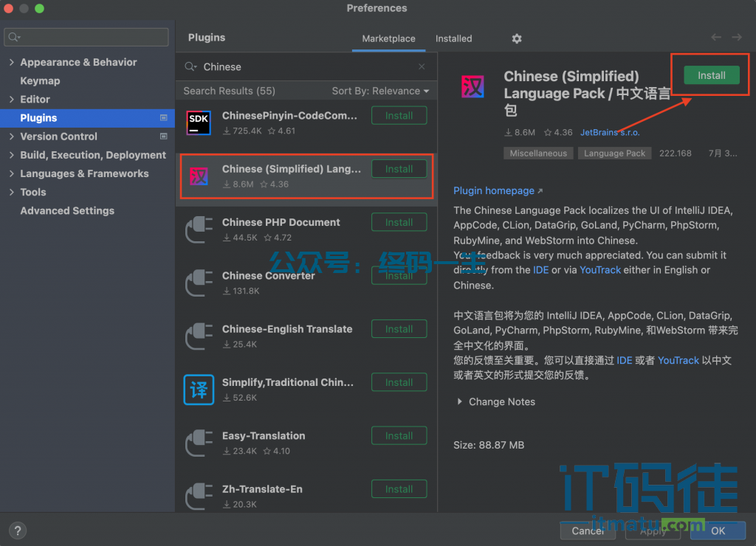Expand the Change Notes section
This screenshot has height=546, width=756.
coord(460,402)
